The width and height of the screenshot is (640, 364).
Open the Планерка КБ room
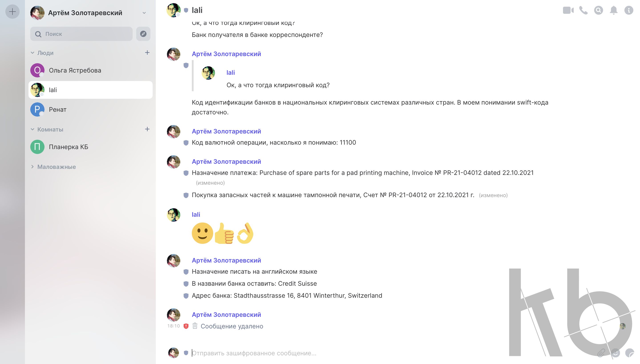pyautogui.click(x=69, y=147)
